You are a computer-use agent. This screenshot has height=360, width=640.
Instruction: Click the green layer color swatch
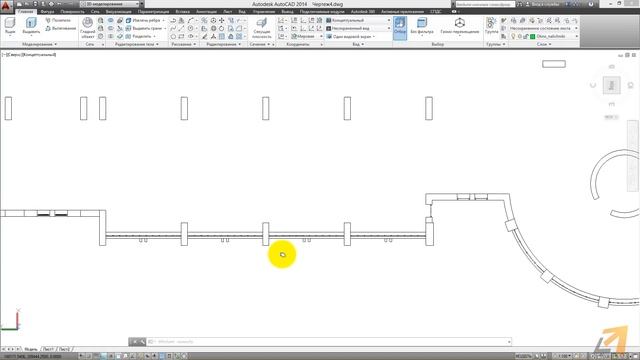click(533, 36)
